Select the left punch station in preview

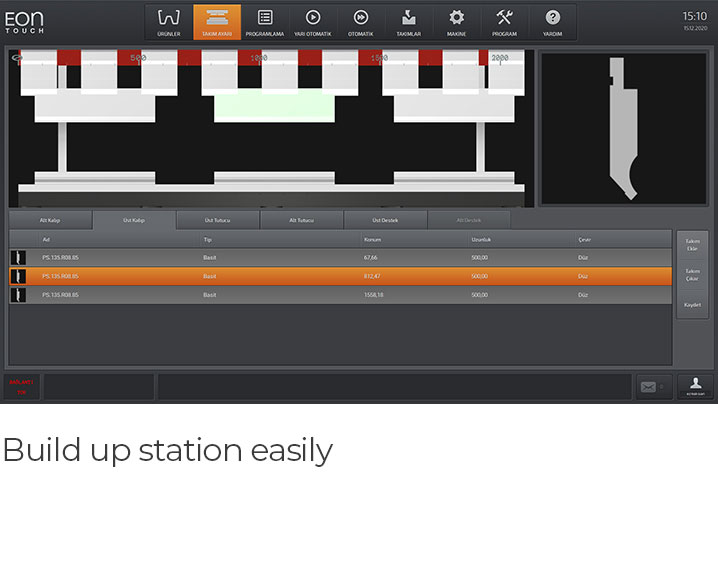click(95, 106)
